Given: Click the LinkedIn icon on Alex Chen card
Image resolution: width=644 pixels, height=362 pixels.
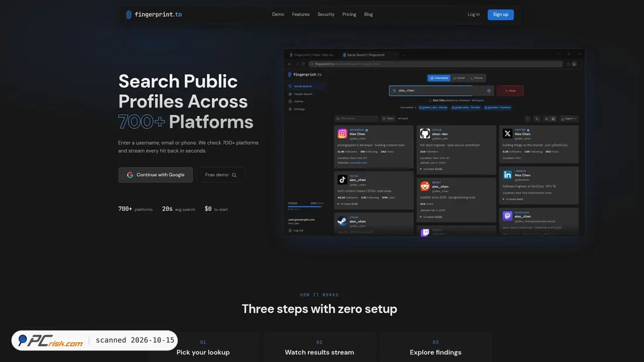Looking at the screenshot, I should pos(507,175).
